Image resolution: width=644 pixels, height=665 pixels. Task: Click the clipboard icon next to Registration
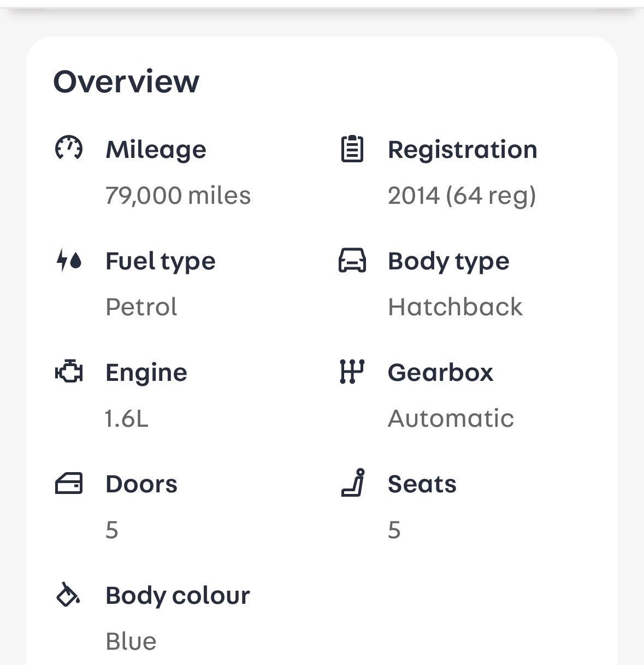click(352, 149)
